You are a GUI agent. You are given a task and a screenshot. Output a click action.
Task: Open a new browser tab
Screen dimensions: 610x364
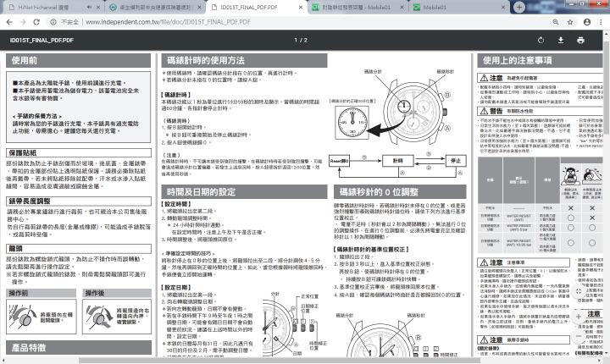tap(519, 7)
